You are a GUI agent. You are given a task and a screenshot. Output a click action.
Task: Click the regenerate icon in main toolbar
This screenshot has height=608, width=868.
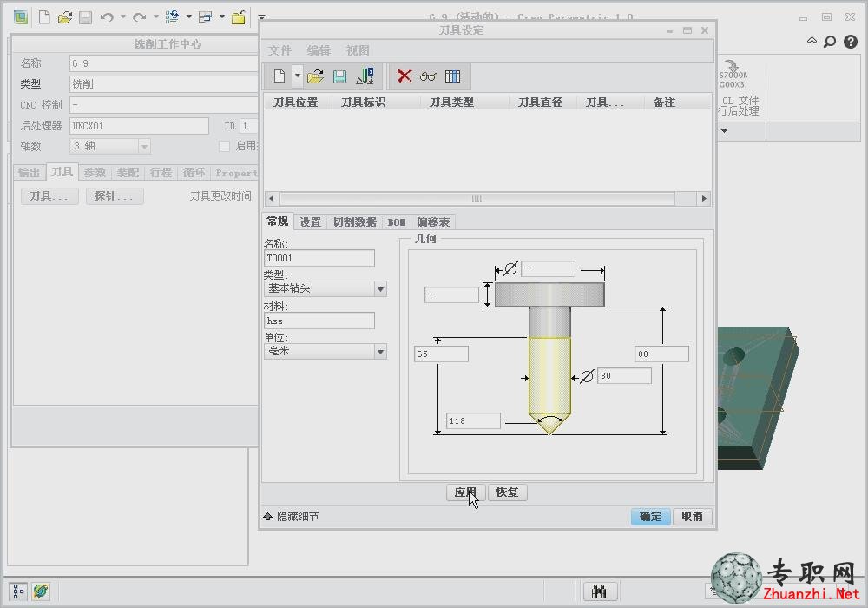[172, 17]
